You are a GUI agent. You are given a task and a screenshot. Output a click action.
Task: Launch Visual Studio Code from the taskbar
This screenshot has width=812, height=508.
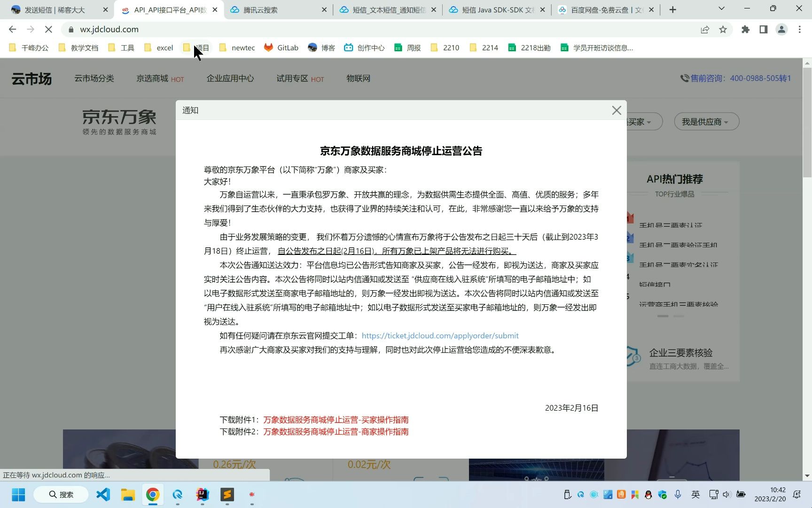pyautogui.click(x=103, y=494)
